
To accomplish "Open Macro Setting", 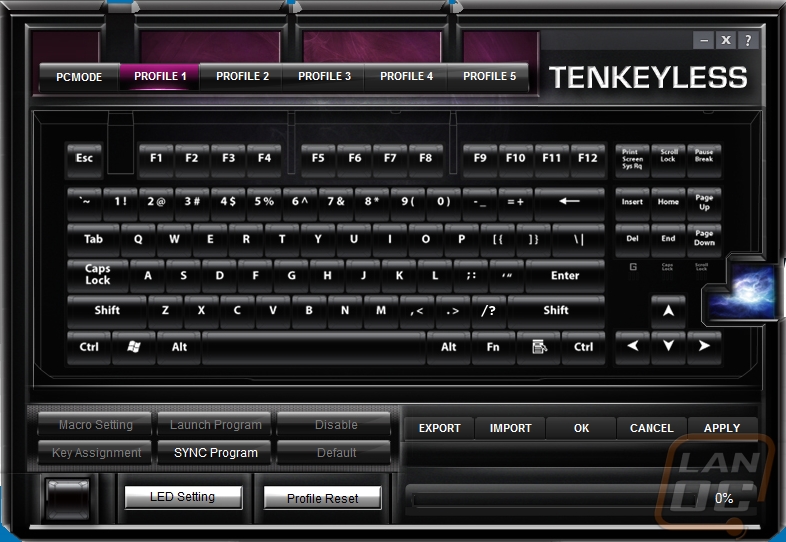I will 95,425.
